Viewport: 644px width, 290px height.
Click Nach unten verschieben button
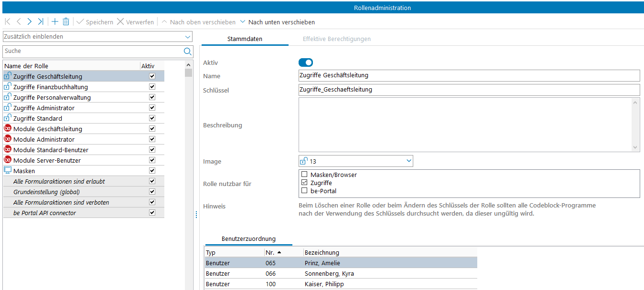[x=277, y=22]
